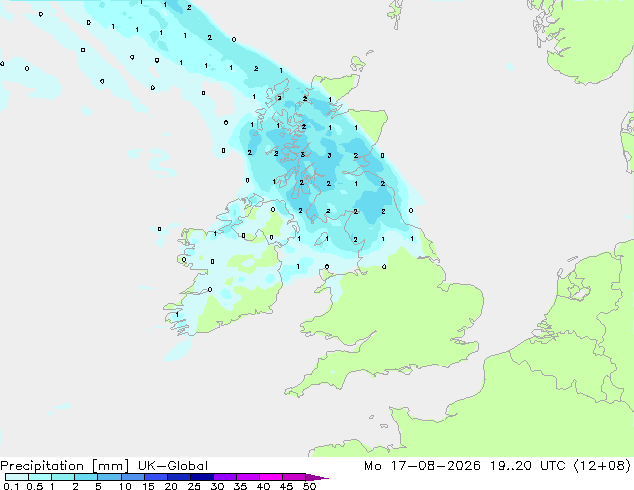Click the date 'Mo 17-08-2026' text
This screenshot has height=490, width=634.
click(422, 466)
